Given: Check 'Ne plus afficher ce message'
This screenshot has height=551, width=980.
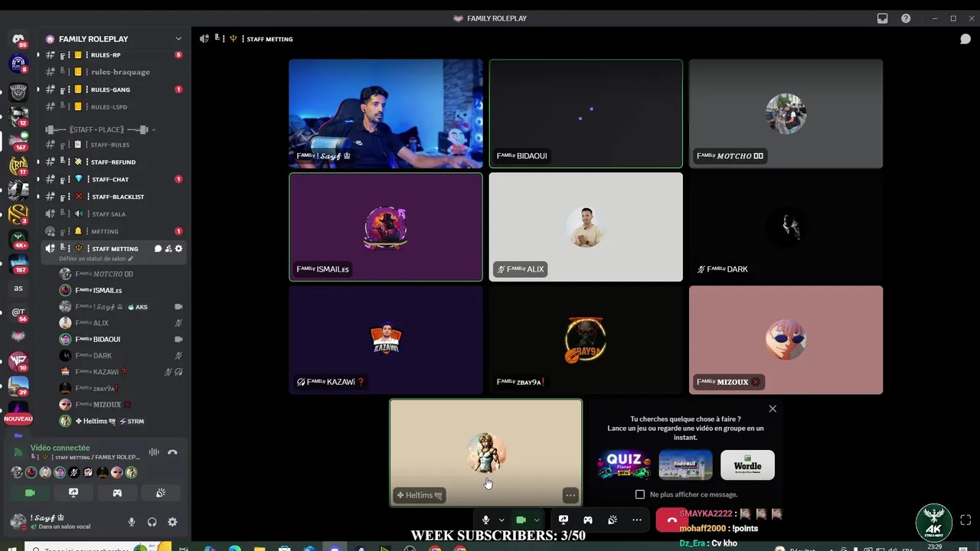Looking at the screenshot, I should tap(640, 494).
